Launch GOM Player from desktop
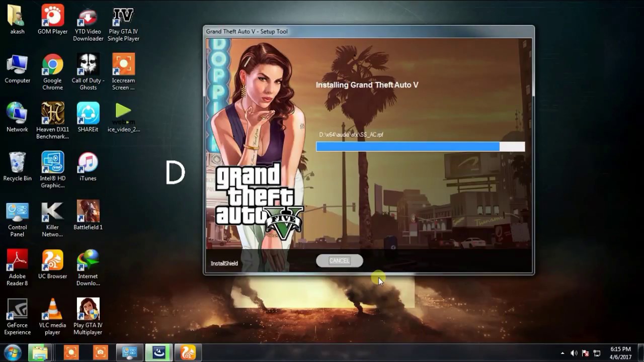This screenshot has width=644, height=362. click(52, 20)
